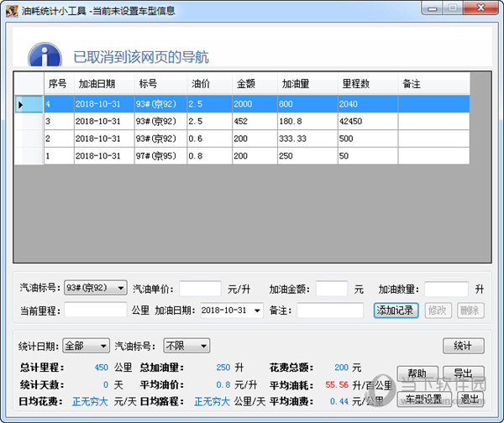Select the 97#(京95) cell in row 1
The width and height of the screenshot is (504, 423).
click(160, 156)
